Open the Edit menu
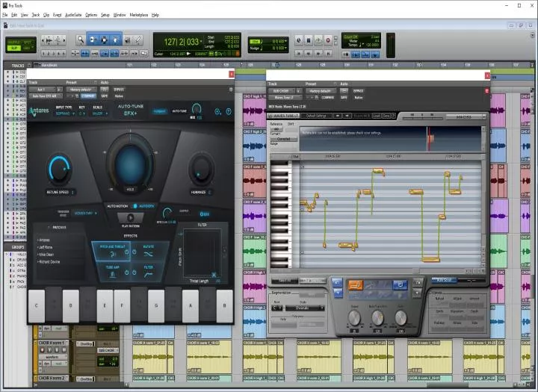This screenshot has width=538, height=392. pyautogui.click(x=14, y=15)
